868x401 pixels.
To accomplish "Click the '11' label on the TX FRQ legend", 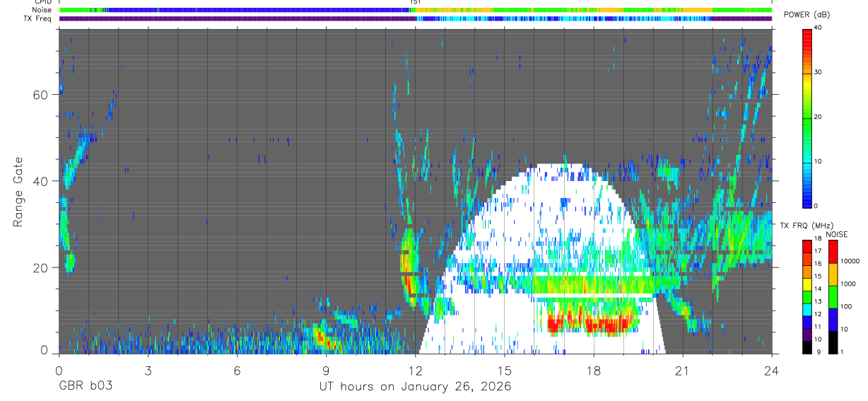I will pos(819,327).
